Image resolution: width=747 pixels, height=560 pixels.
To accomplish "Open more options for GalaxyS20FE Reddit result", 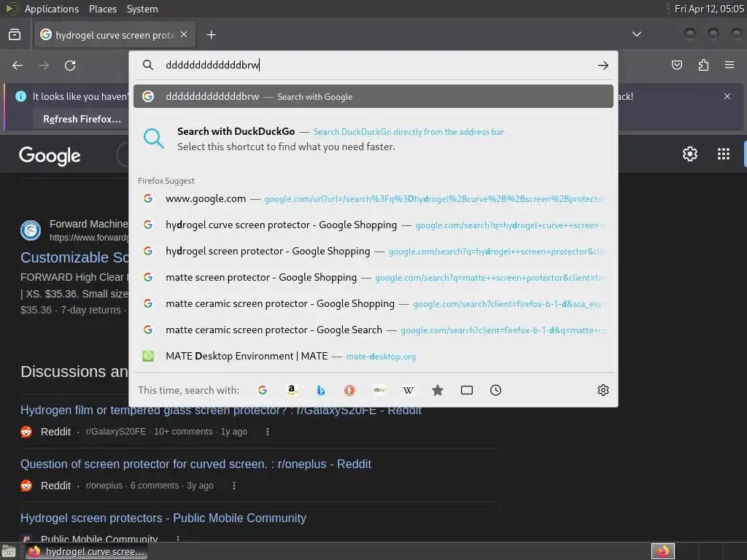I will pos(267,432).
